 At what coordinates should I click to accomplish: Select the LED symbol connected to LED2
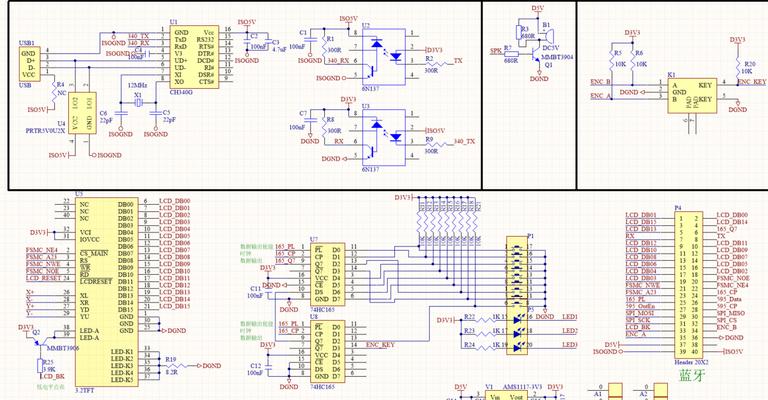coord(518,333)
